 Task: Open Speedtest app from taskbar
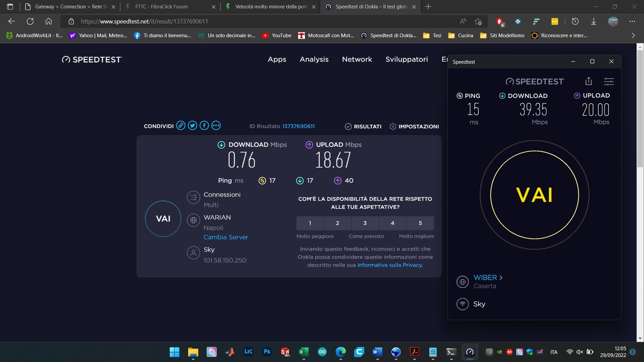[470, 352]
